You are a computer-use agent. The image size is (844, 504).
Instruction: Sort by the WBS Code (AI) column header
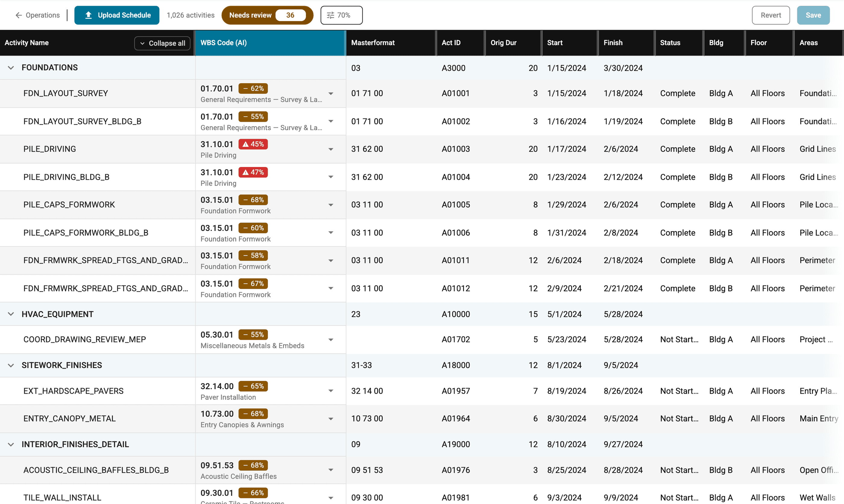(270, 43)
